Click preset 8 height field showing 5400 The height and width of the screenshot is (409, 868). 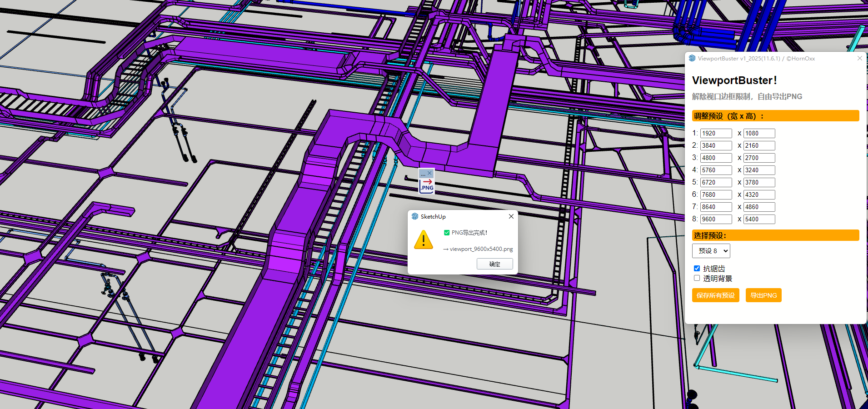click(759, 219)
